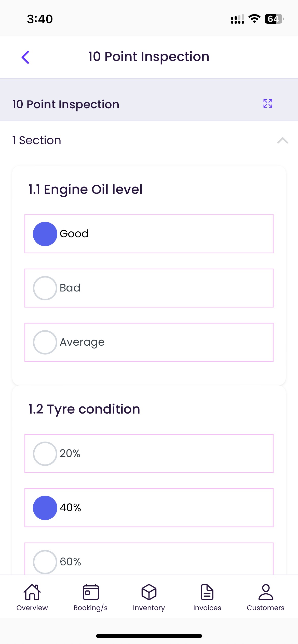Click the 1 Section header label

click(37, 140)
